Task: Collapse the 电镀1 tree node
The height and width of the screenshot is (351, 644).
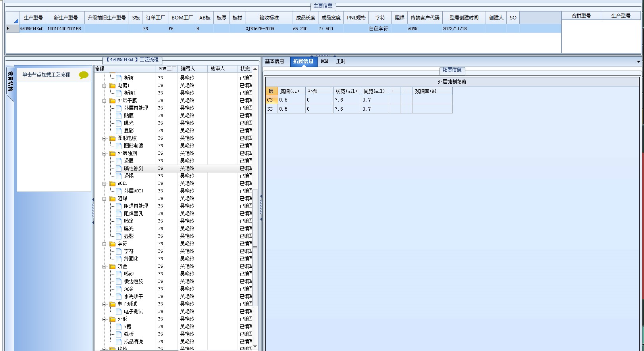Action: (105, 86)
